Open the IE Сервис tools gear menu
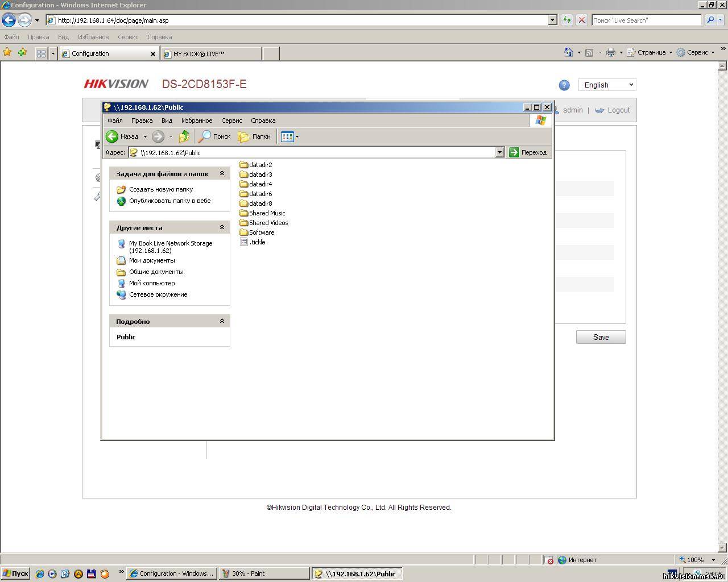728x582 pixels. pos(695,52)
